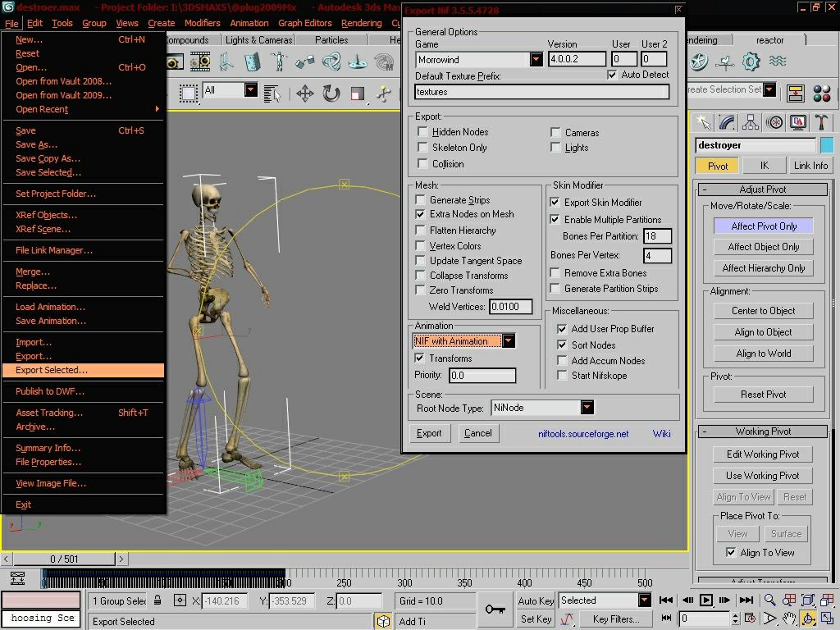The image size is (840, 630).
Task: Check the Skeleton Only option
Action: click(x=422, y=148)
